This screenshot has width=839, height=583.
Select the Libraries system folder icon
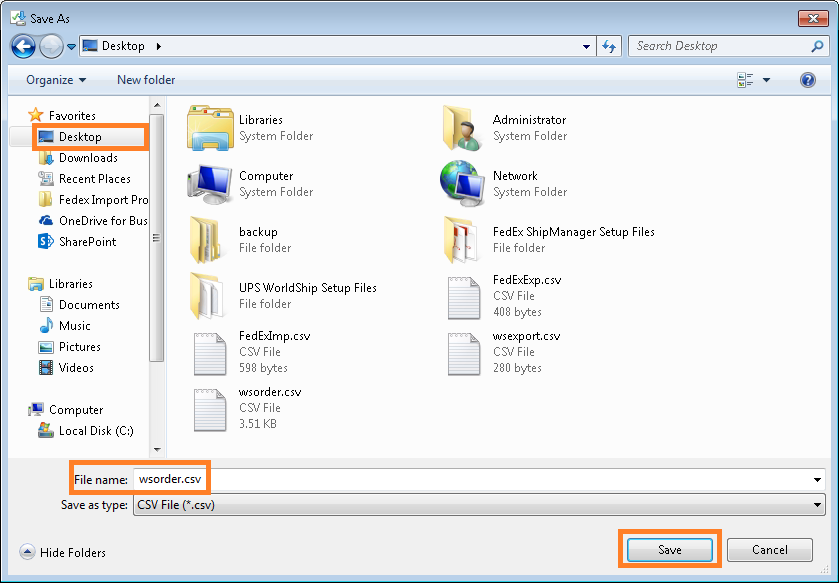(x=210, y=128)
